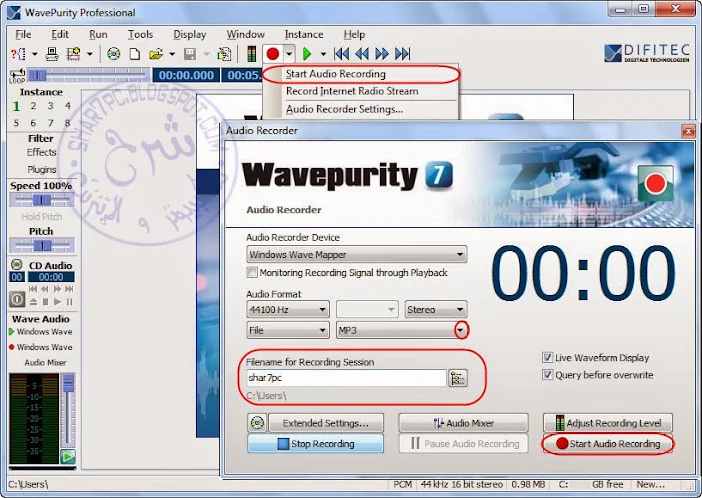Click the floppy disk save icon
This screenshot has height=498, width=702.
(x=190, y=54)
